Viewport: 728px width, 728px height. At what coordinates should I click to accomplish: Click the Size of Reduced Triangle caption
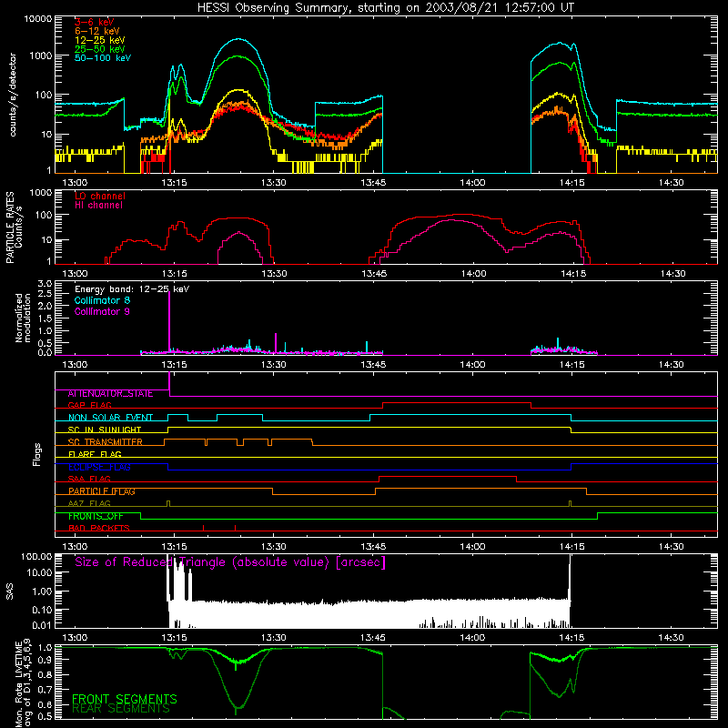(x=230, y=562)
